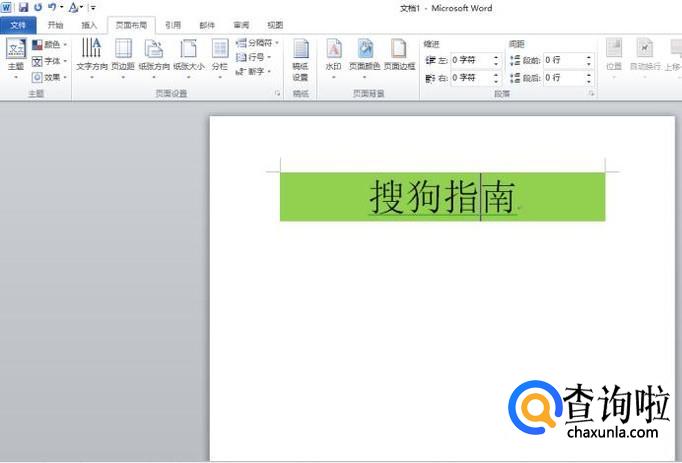The height and width of the screenshot is (463, 682).
Task: Click the text 搜狗指南 in document
Action: pos(442,197)
